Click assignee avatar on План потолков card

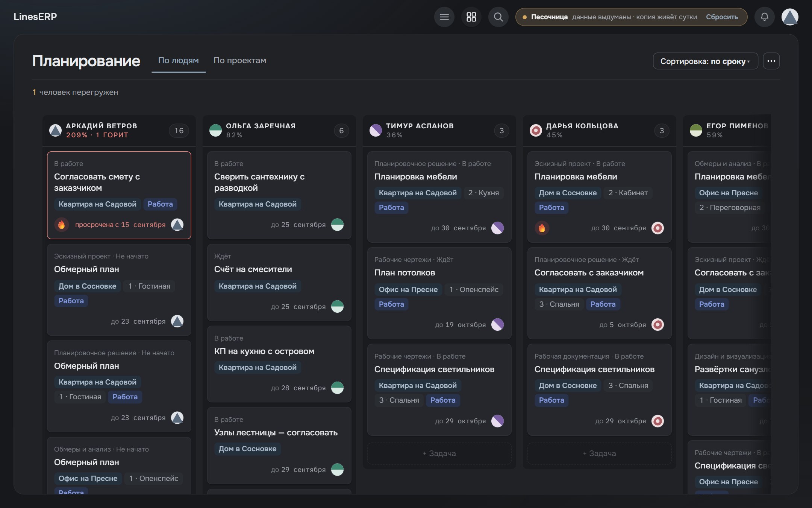[497, 325]
